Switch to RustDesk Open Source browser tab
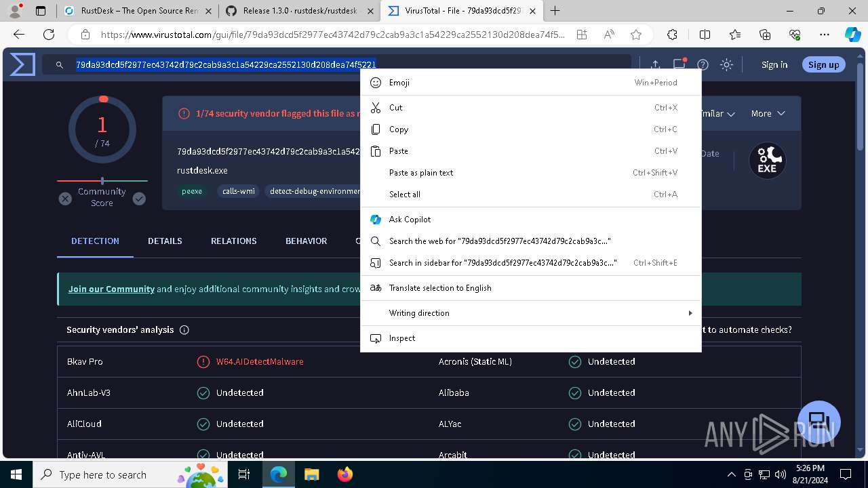Viewport: 868px width, 488px height. click(x=138, y=11)
